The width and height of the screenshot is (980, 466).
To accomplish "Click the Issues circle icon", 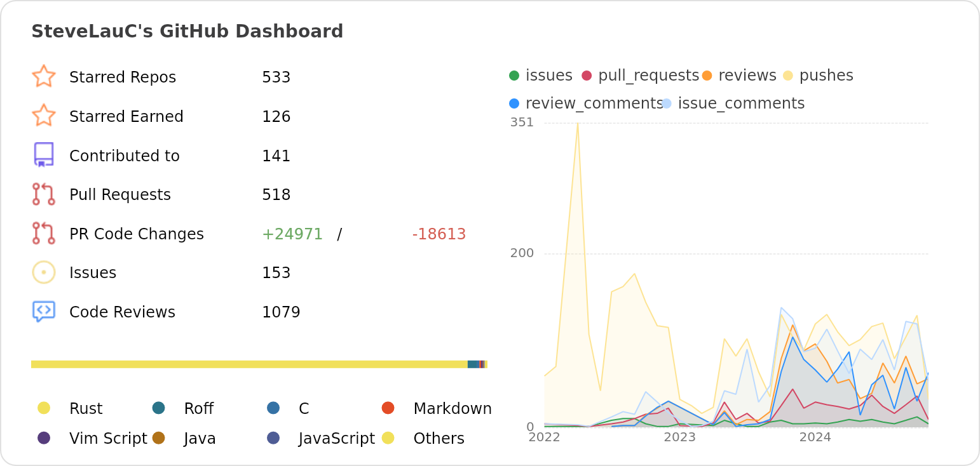I will 44,272.
